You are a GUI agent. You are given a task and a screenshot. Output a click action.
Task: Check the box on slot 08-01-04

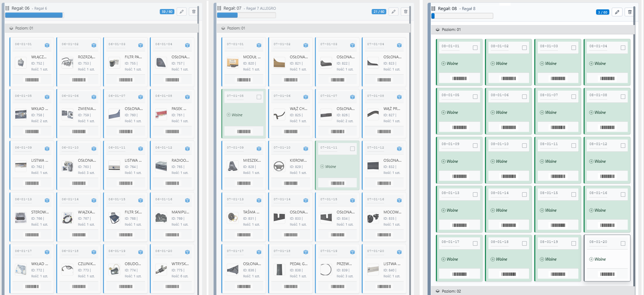(x=623, y=48)
